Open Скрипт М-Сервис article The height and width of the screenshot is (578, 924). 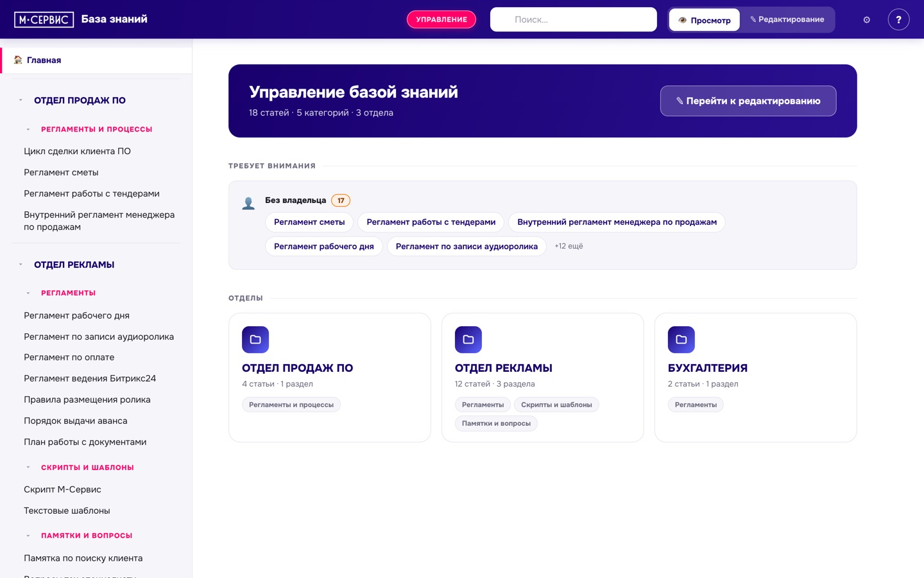[62, 489]
